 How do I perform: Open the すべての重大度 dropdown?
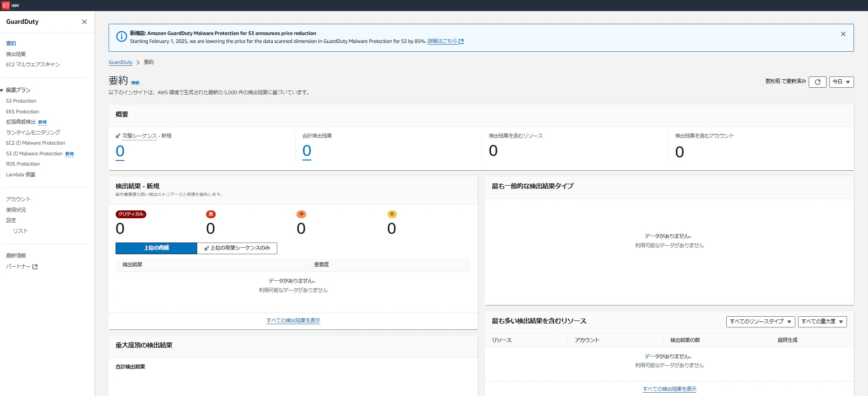point(822,321)
